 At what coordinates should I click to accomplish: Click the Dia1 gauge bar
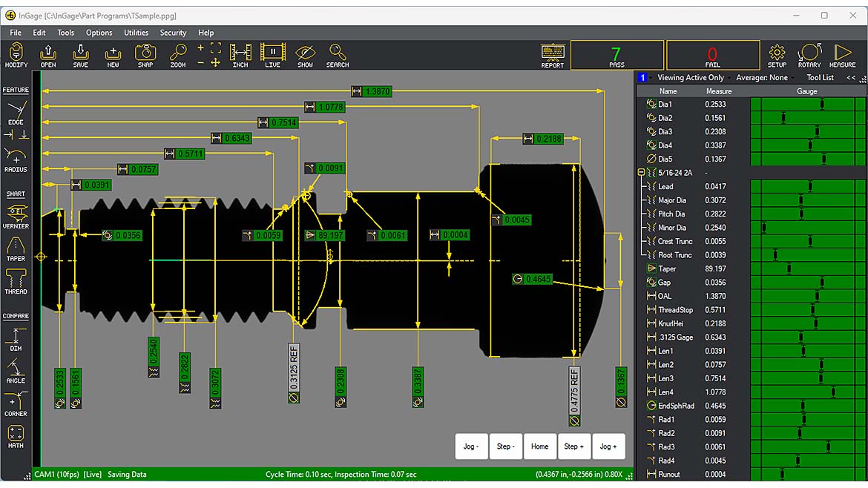[808, 104]
